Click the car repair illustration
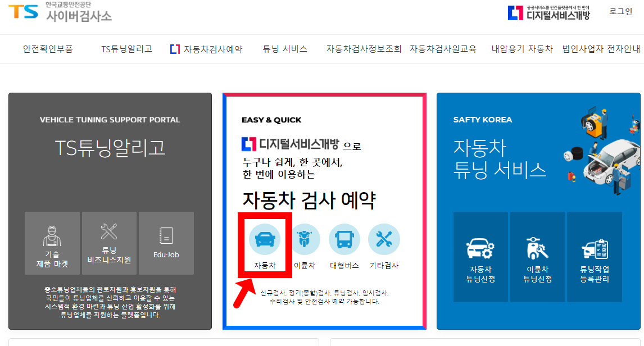This screenshot has height=346, width=644. tap(601, 151)
